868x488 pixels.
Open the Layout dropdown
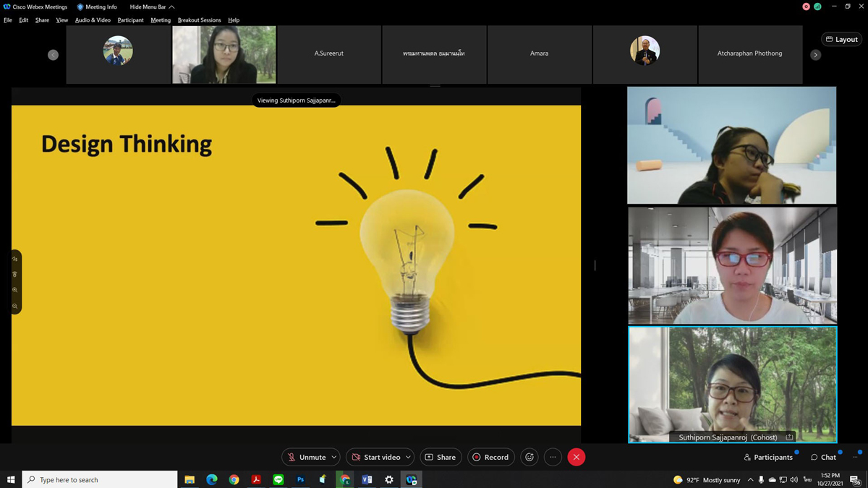coord(842,39)
